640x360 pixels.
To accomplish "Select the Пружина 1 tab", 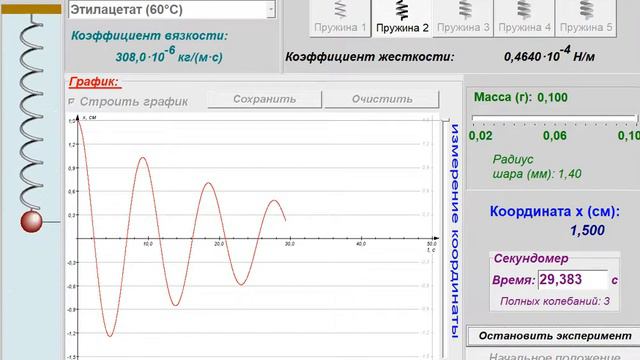I will click(x=340, y=18).
